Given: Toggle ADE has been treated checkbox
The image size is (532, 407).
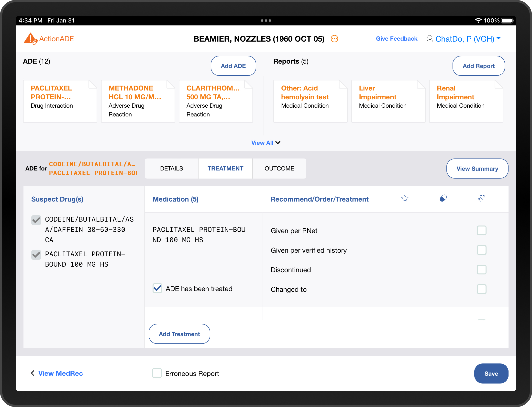Looking at the screenshot, I should pos(157,288).
